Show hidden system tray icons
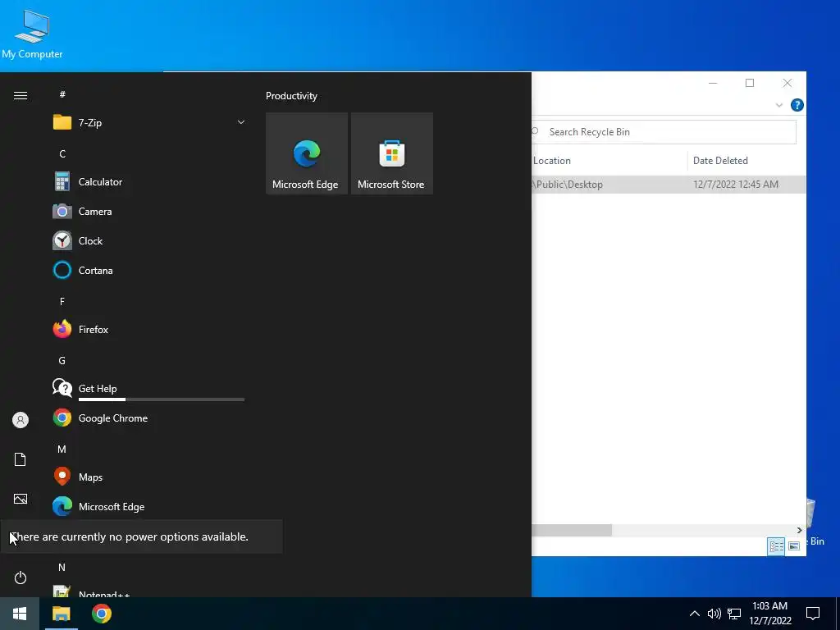The height and width of the screenshot is (630, 840). 694,614
